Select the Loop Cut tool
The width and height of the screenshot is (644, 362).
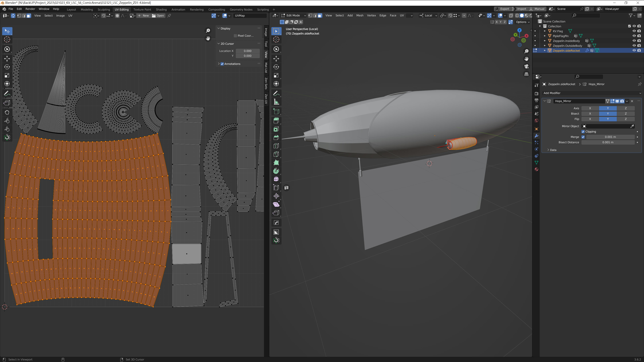(276, 146)
